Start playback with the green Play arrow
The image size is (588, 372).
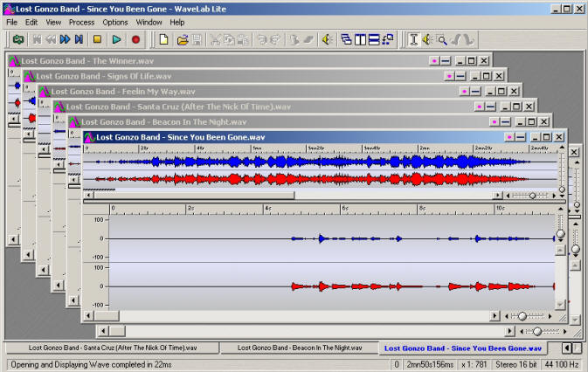[x=116, y=39]
